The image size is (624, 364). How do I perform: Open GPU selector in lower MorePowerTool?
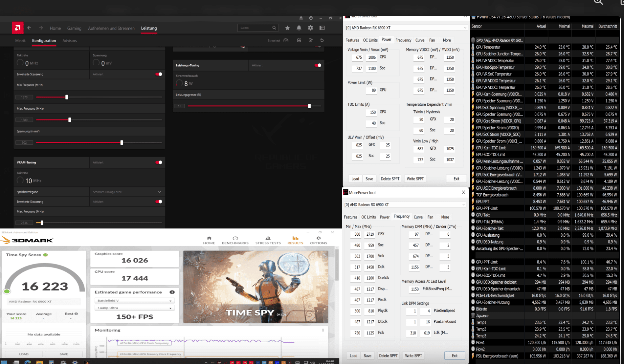click(x=405, y=204)
